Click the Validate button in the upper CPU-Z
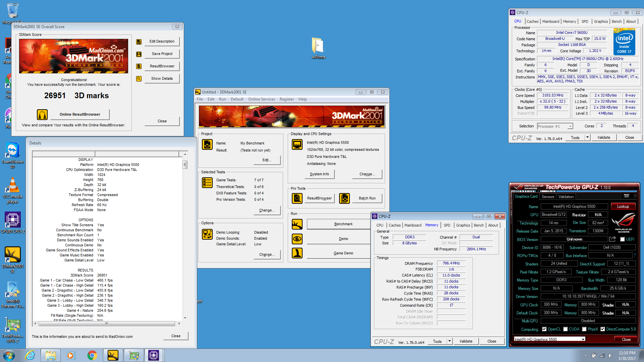 tap(604, 137)
